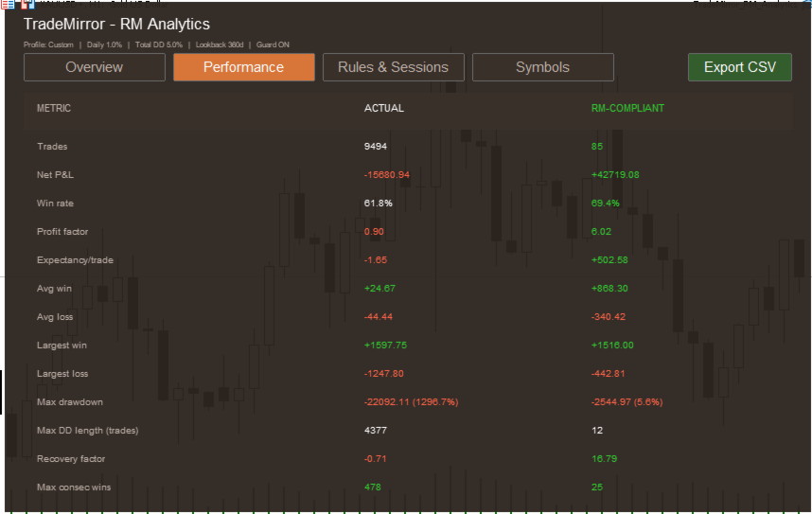Click actual win rate 61.8%
Image resolution: width=812 pixels, height=514 pixels.
pos(378,204)
